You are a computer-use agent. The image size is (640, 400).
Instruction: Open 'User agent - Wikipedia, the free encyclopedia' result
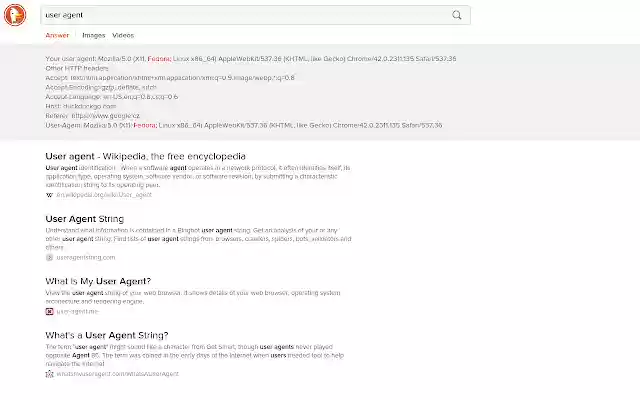click(x=145, y=156)
